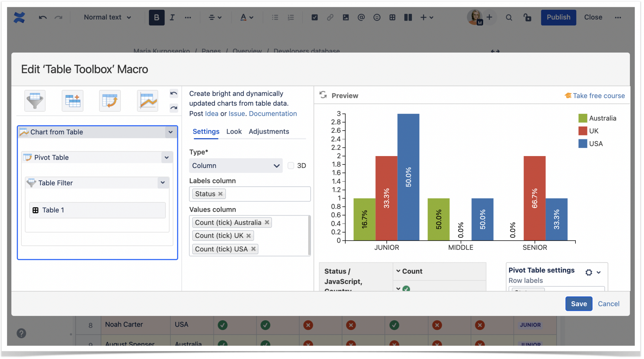Screen dimensions: 644x359
Task: Mention someone using the @ icon
Action: point(361,17)
